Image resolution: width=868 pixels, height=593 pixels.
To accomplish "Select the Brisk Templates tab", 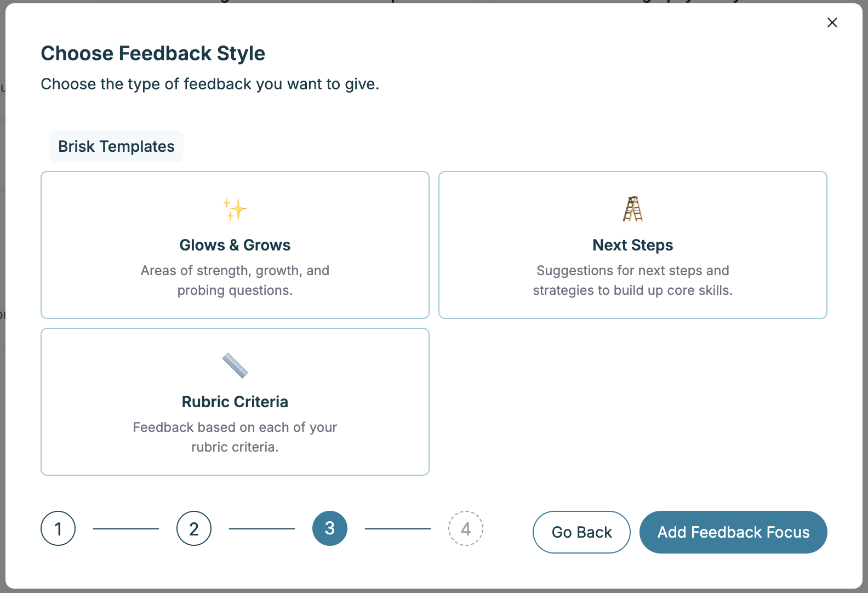I will [x=116, y=146].
